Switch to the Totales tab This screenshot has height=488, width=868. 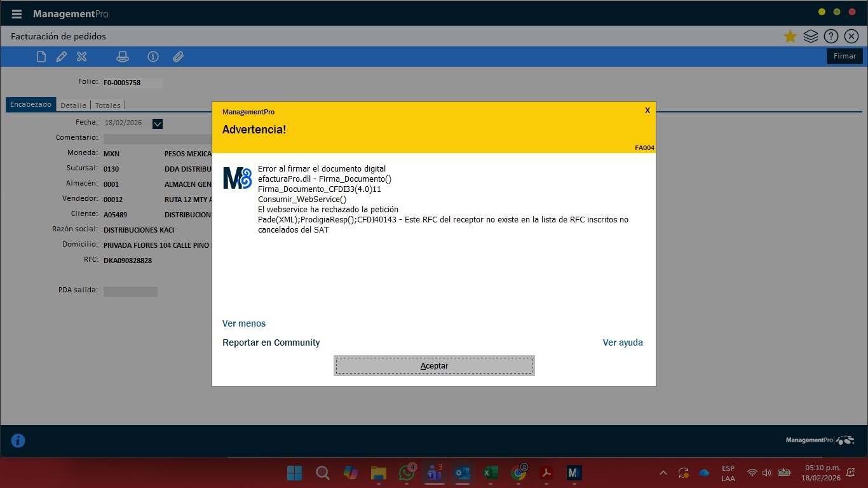107,105
